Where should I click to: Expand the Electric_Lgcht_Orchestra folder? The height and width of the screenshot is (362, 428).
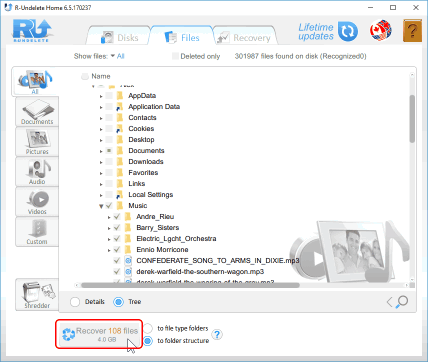(x=109, y=239)
